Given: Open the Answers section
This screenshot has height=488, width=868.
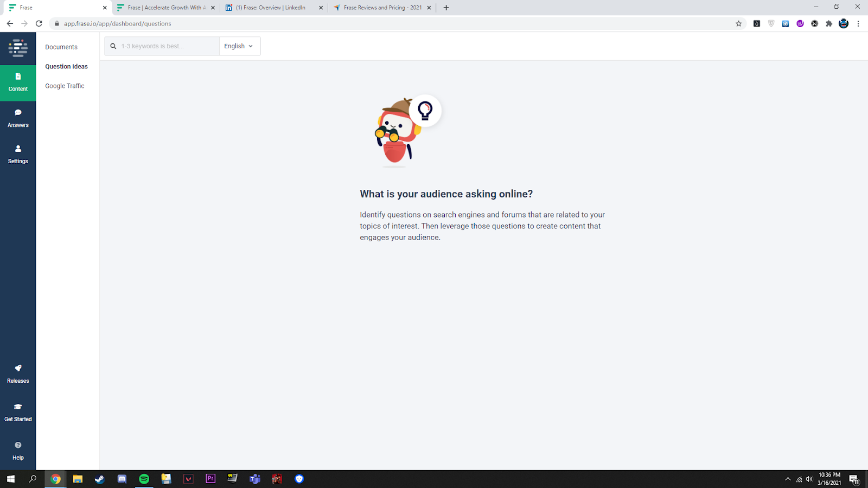Looking at the screenshot, I should coord(18,119).
